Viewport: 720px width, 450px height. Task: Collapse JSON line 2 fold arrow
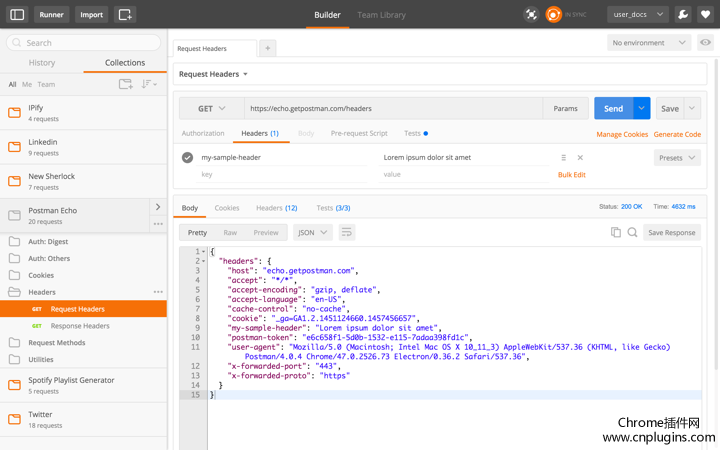[x=203, y=261]
